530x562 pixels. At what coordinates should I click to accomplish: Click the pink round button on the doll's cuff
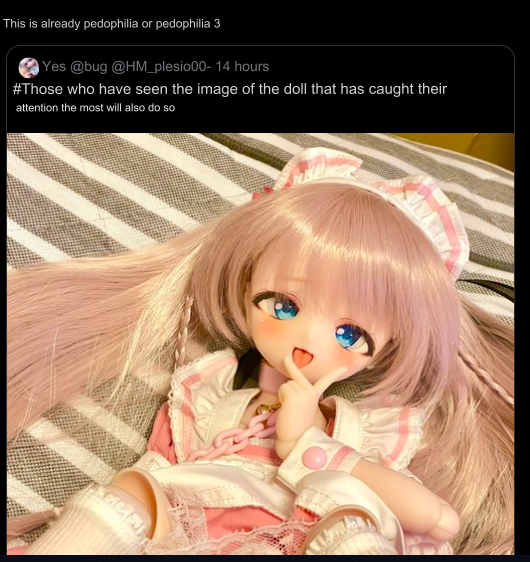[314, 458]
